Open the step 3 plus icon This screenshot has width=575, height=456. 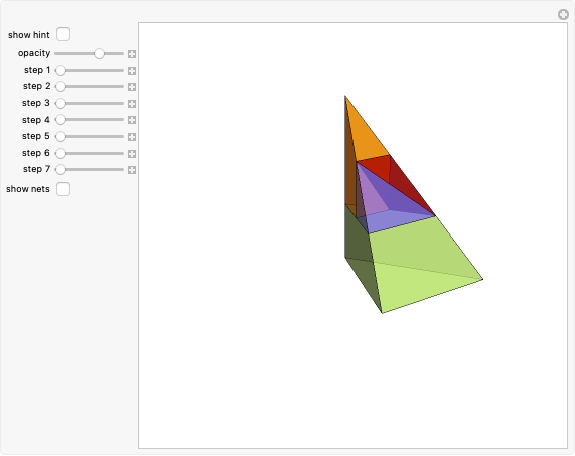(x=132, y=104)
